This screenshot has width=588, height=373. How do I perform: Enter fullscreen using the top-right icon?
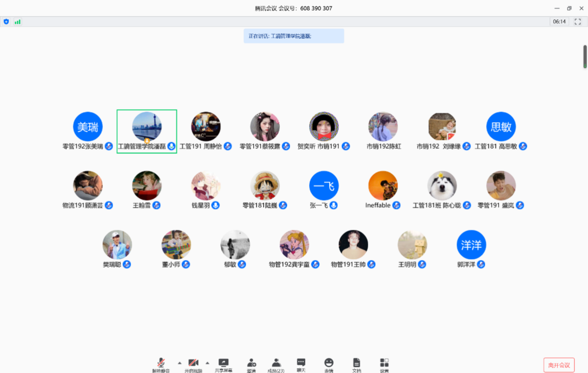pos(577,21)
